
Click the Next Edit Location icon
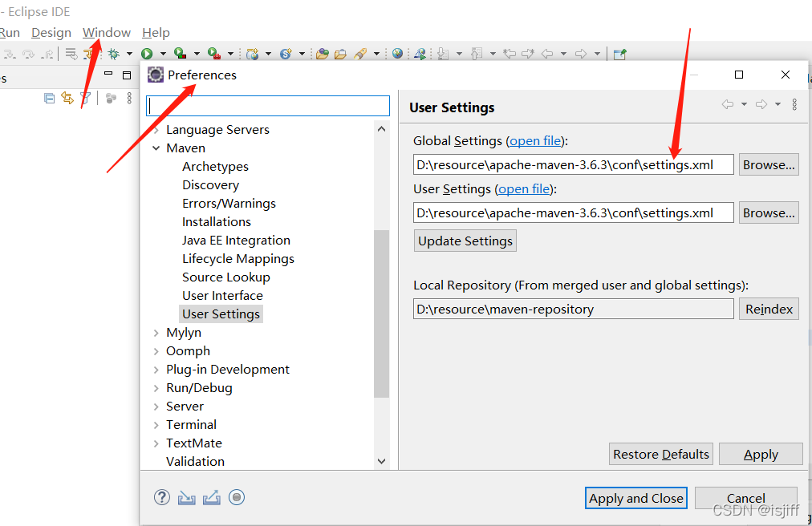click(x=528, y=54)
